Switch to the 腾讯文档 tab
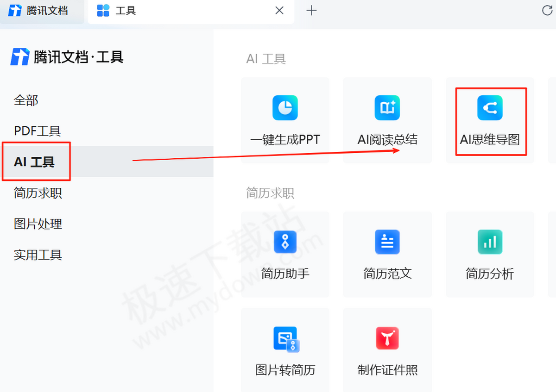Image resolution: width=556 pixels, height=392 pixels. (42, 11)
